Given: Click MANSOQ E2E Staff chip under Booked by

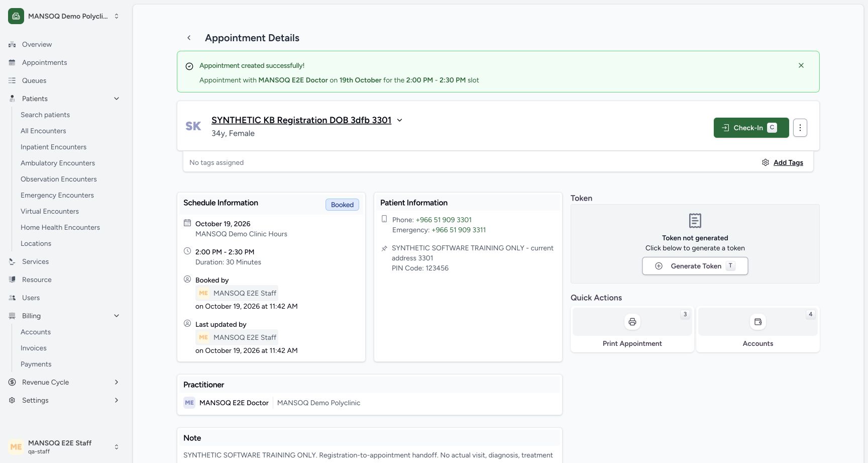Looking at the screenshot, I should 237,293.
